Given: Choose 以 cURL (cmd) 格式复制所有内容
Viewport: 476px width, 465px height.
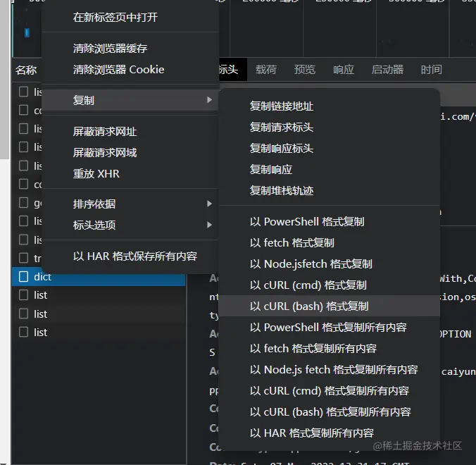Looking at the screenshot, I should click(x=330, y=390).
